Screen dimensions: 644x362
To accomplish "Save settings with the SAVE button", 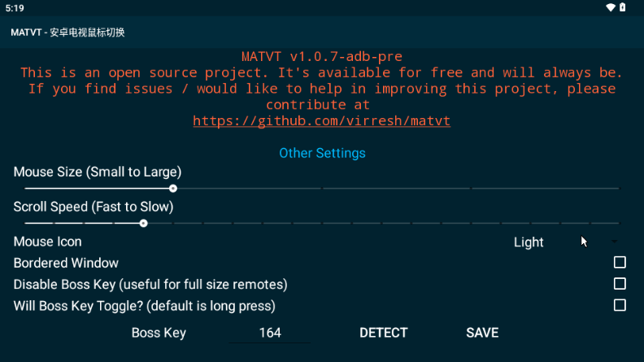I will tap(482, 333).
